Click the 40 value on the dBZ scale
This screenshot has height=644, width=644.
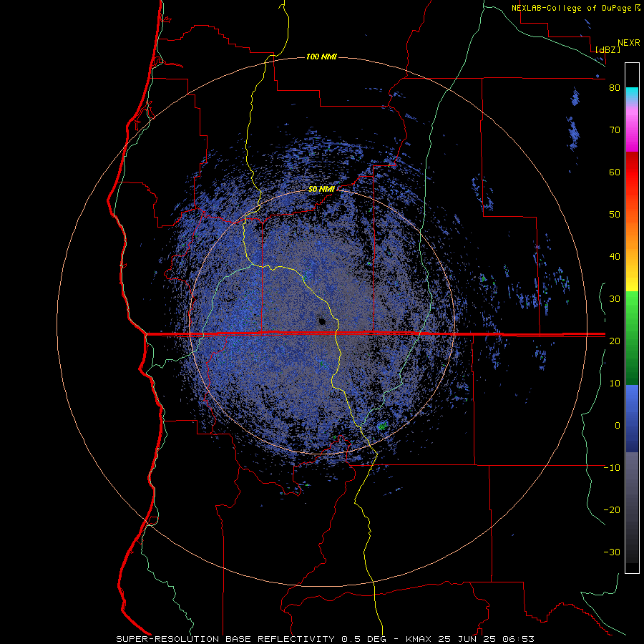615,257
